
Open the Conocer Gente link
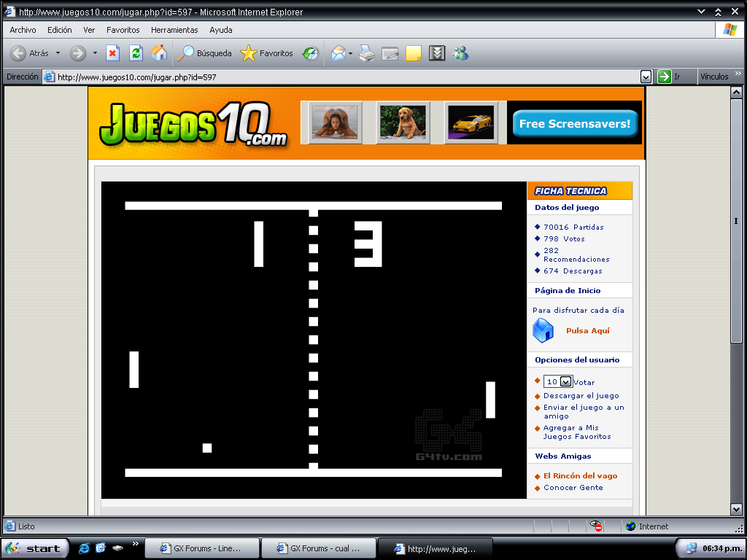click(x=573, y=488)
